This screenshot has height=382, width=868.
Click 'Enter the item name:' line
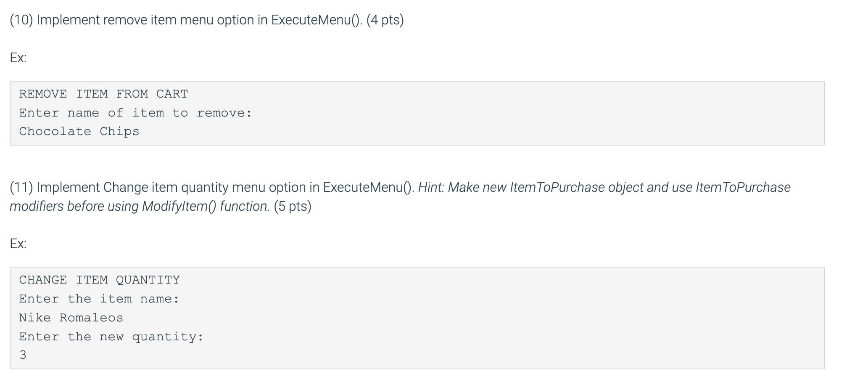99,299
